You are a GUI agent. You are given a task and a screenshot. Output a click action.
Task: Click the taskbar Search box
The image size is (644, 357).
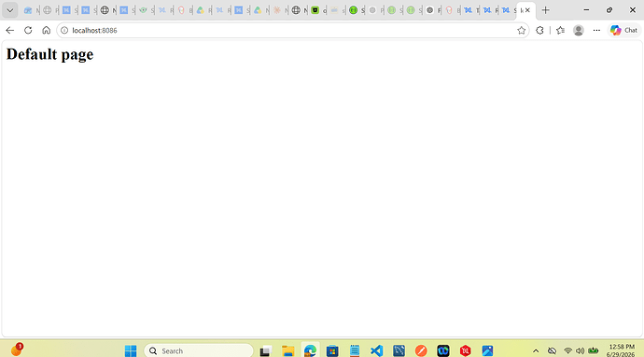point(199,350)
